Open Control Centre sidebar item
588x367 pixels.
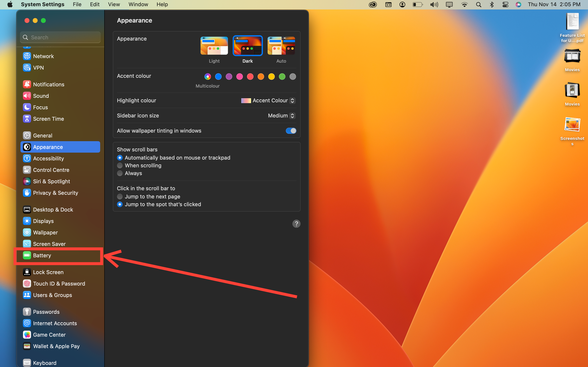click(51, 170)
